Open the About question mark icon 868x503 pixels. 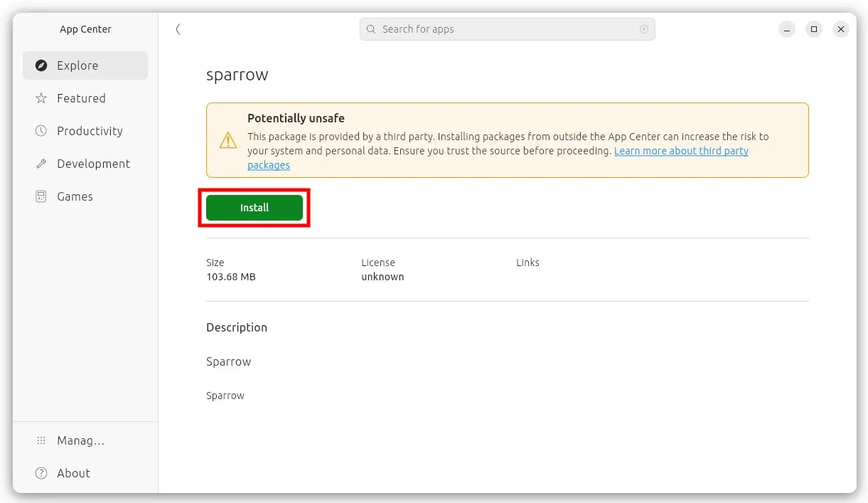(41, 473)
